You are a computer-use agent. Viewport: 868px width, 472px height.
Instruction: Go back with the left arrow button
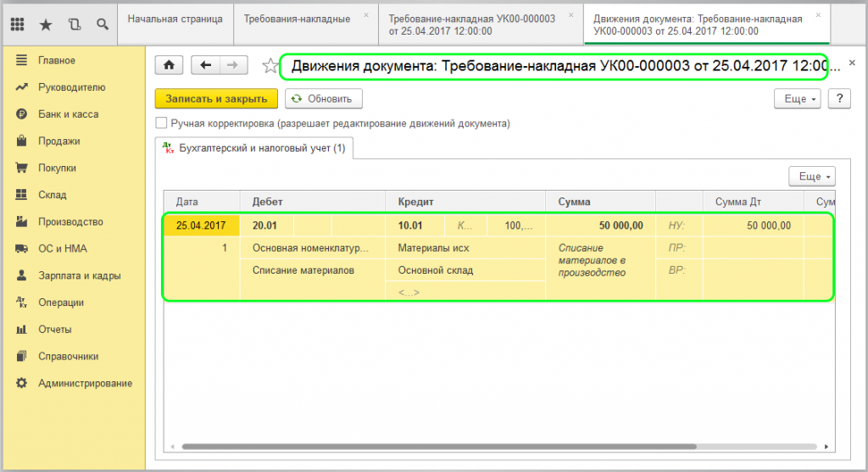coord(205,65)
